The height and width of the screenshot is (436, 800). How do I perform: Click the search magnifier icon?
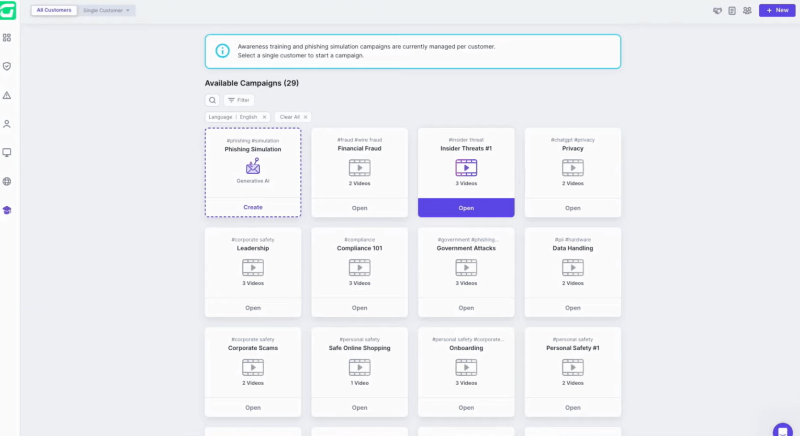click(212, 100)
